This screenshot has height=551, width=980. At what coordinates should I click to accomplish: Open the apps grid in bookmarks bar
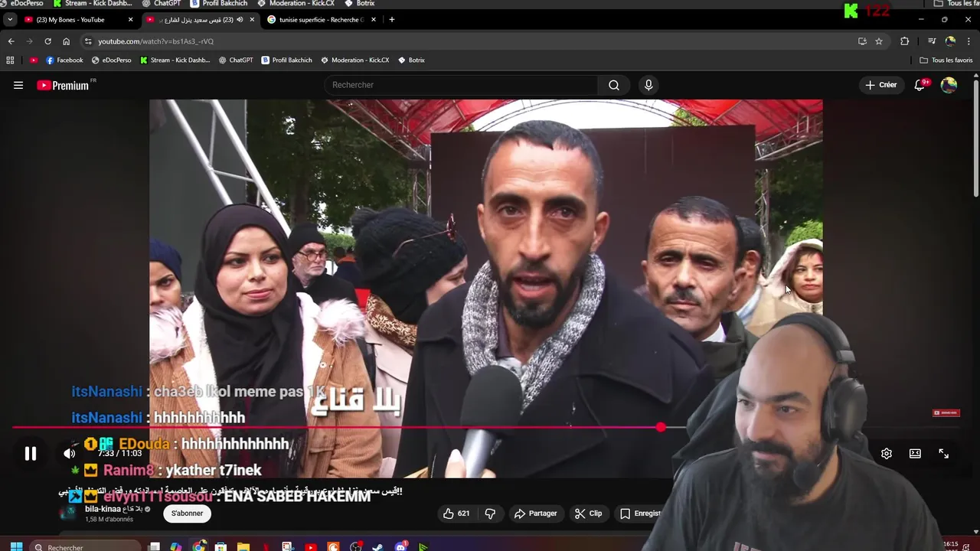tap(10, 60)
